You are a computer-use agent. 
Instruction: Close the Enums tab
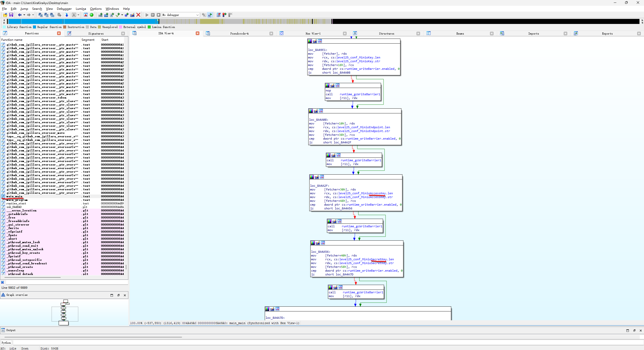pos(491,34)
